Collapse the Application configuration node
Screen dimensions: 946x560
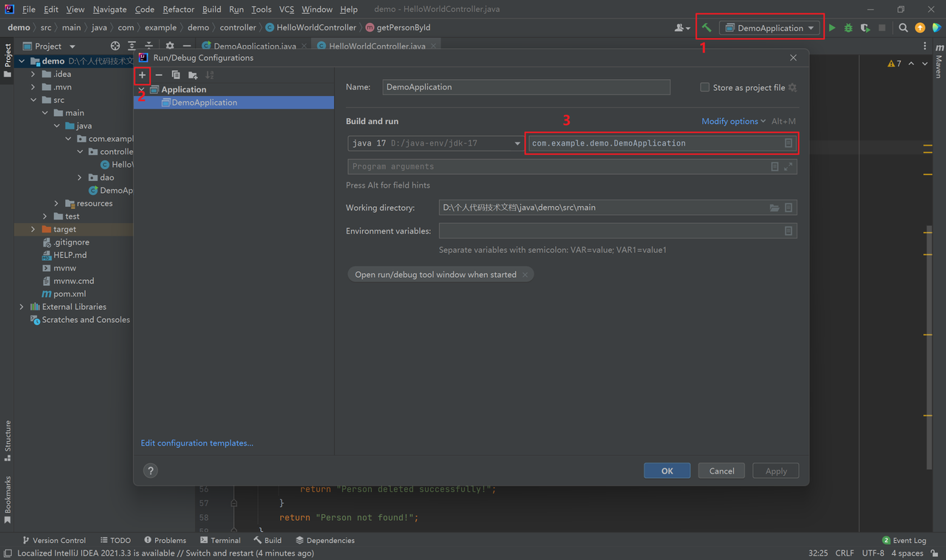tap(142, 89)
